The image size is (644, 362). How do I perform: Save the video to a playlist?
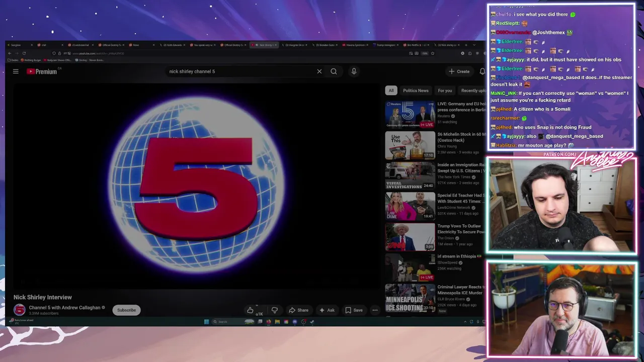click(x=354, y=310)
